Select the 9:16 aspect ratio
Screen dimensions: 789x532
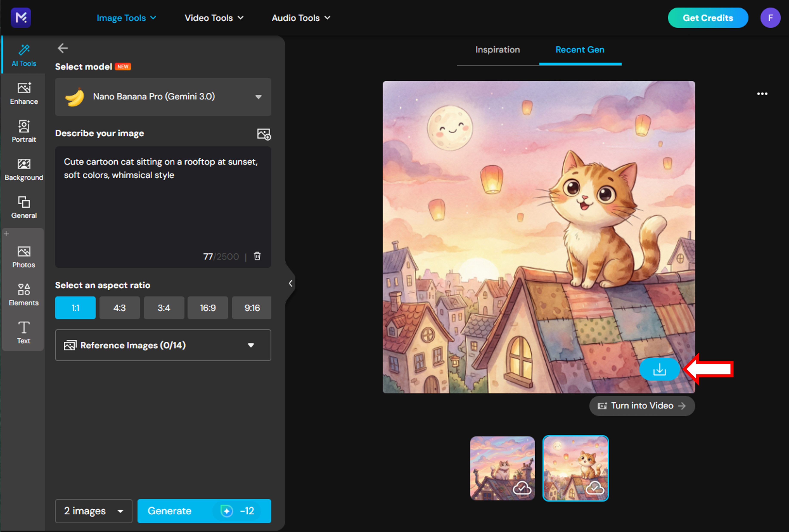point(252,308)
